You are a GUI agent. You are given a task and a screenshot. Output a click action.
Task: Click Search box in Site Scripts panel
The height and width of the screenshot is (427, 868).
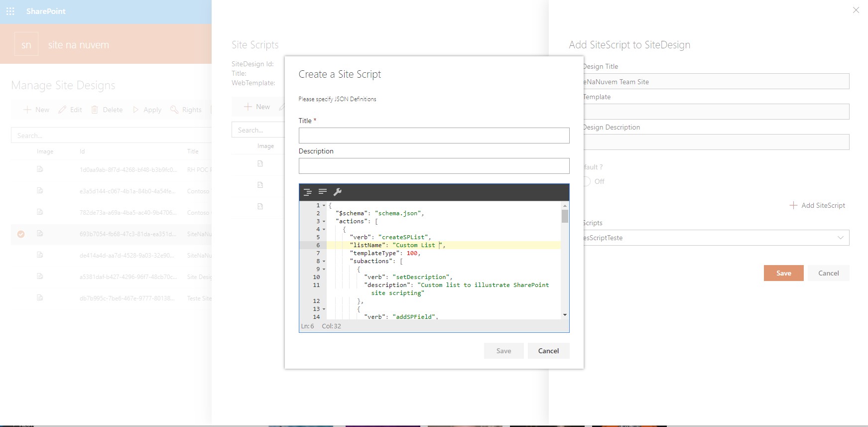258,130
